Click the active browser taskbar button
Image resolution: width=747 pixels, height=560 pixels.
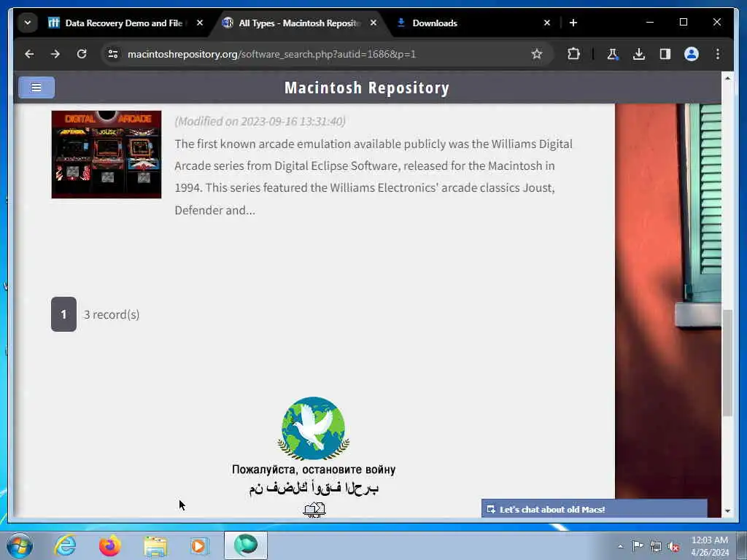click(246, 545)
